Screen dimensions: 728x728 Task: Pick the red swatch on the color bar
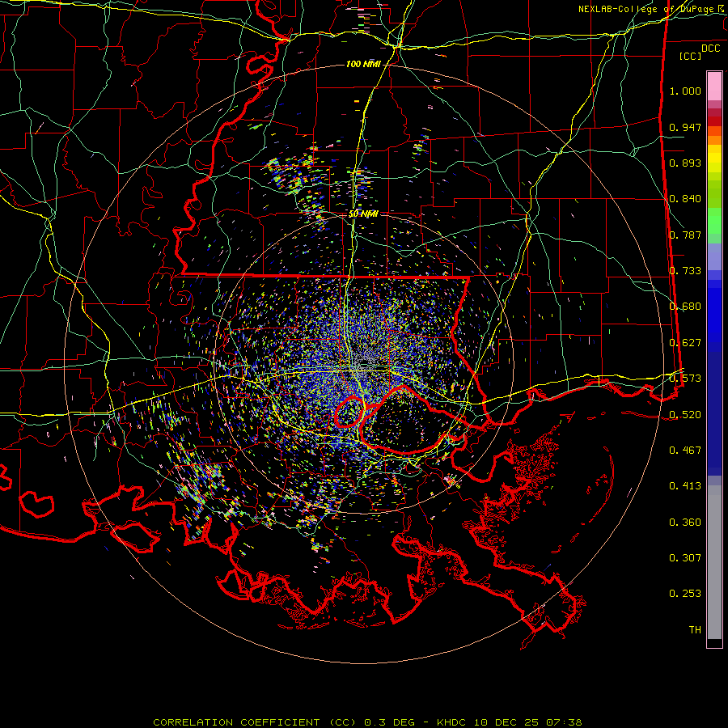pos(714,121)
